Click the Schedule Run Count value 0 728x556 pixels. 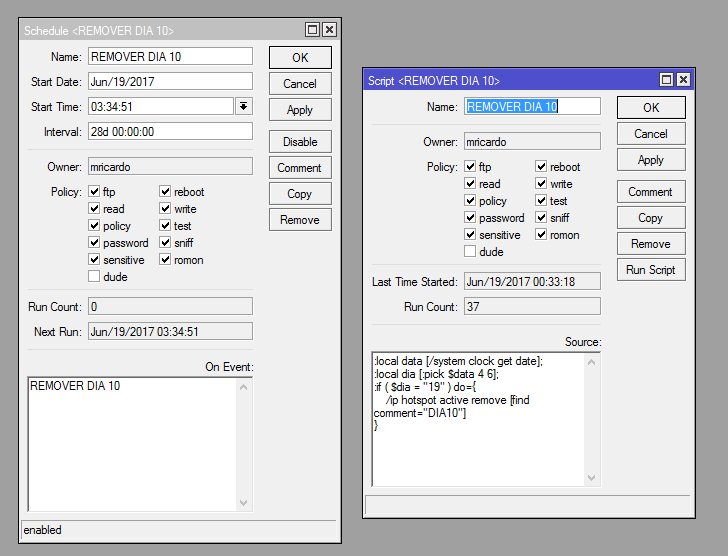coord(170,306)
